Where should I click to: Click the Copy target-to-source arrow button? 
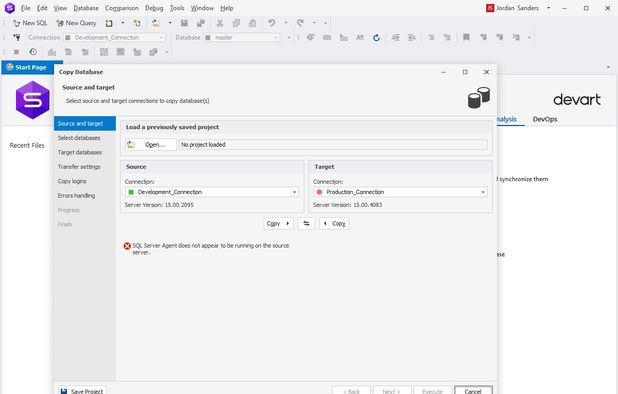[x=334, y=223]
